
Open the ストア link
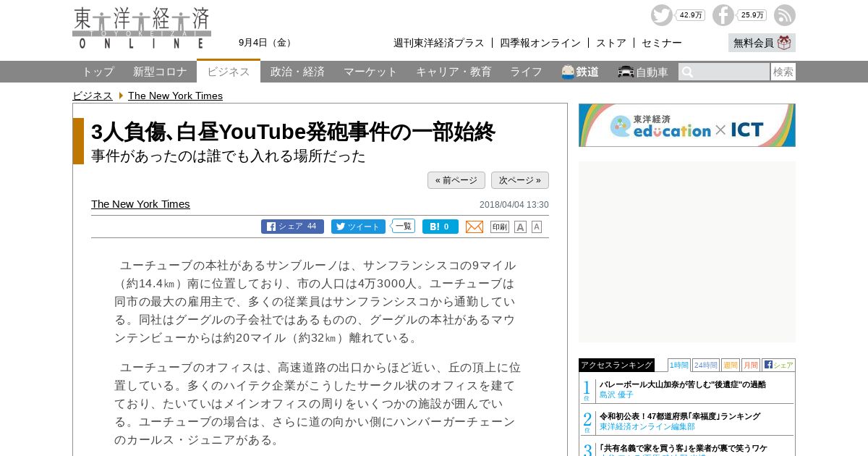click(x=611, y=43)
